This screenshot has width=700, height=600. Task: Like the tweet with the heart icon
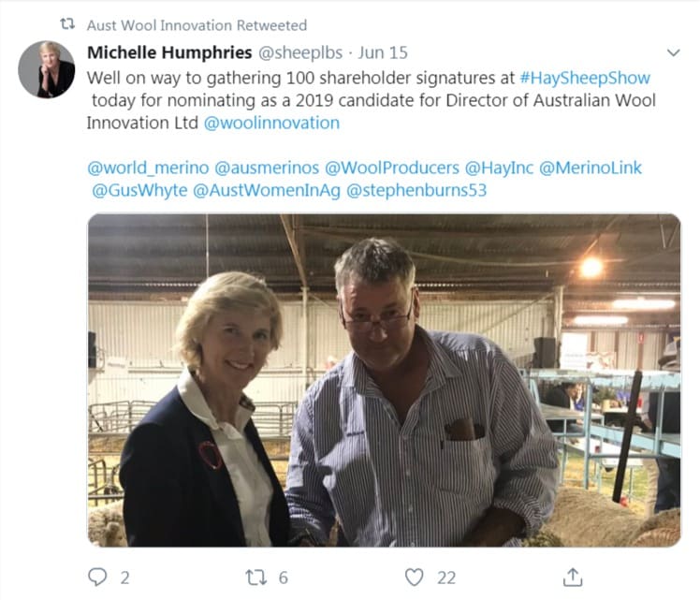coord(414,578)
